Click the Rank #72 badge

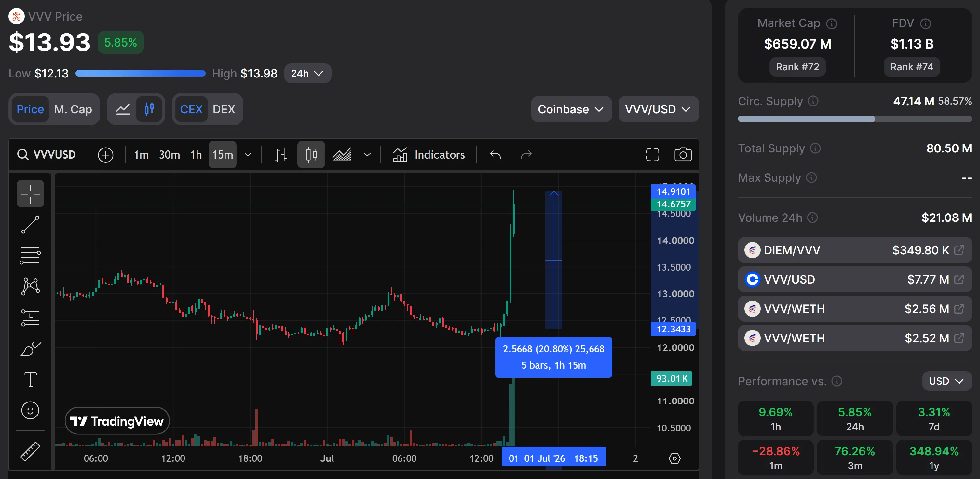797,67
